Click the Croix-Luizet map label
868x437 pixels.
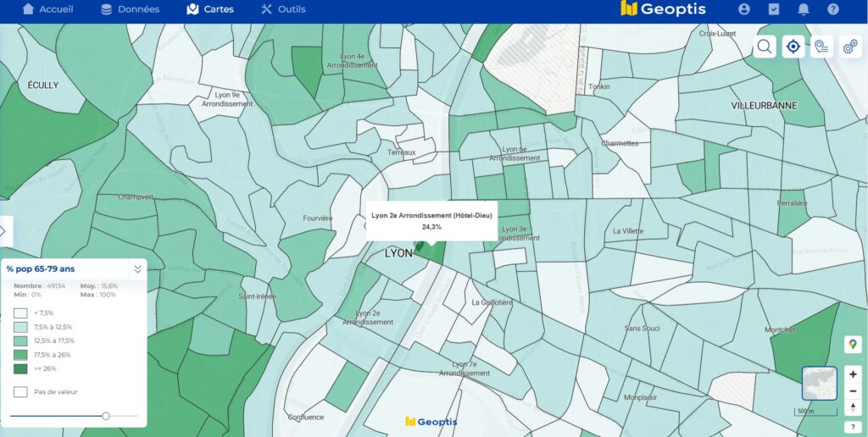pos(717,34)
